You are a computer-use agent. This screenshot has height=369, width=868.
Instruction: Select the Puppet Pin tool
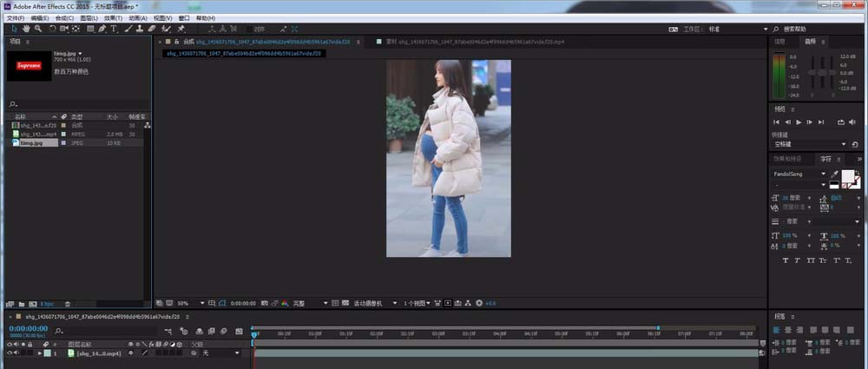[181, 29]
